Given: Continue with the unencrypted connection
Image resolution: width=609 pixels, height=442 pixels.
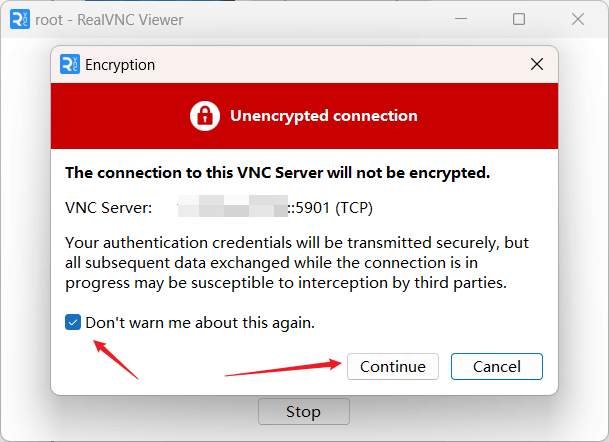Looking at the screenshot, I should click(x=393, y=366).
